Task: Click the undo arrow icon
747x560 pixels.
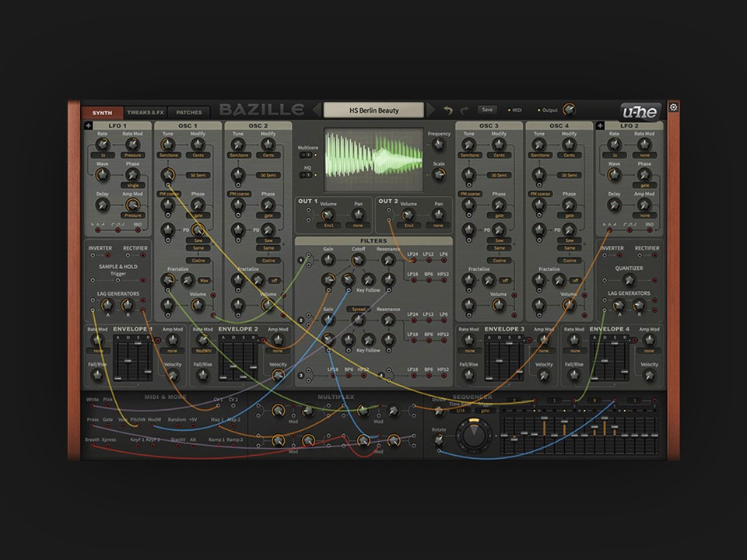Action: pos(448,110)
